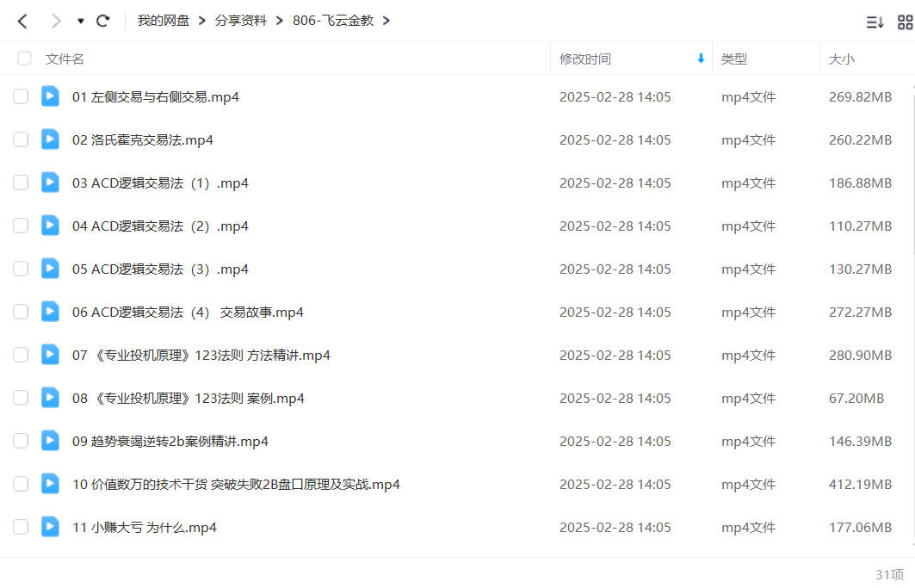Check the box for 08 123法则 案例

pos(21,398)
